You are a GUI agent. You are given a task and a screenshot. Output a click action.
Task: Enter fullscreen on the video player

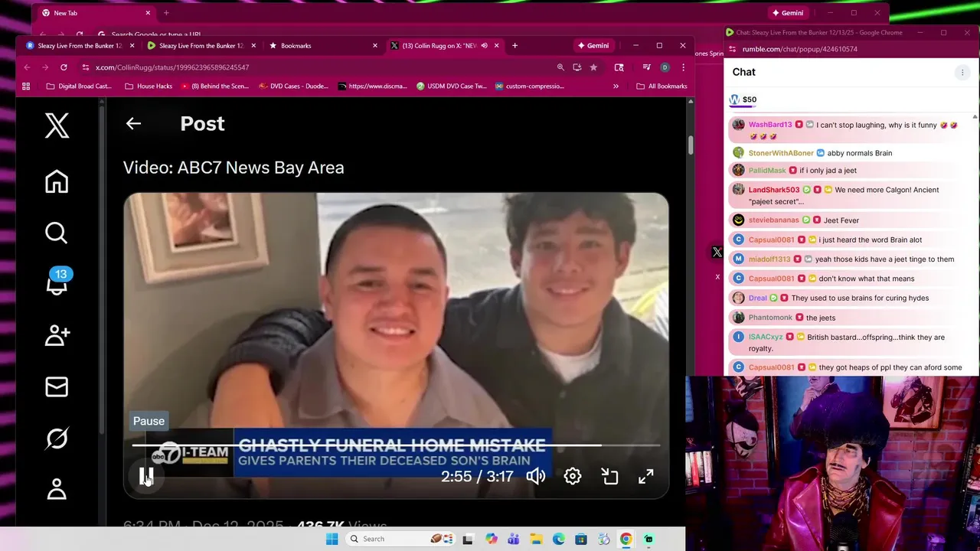pyautogui.click(x=646, y=476)
